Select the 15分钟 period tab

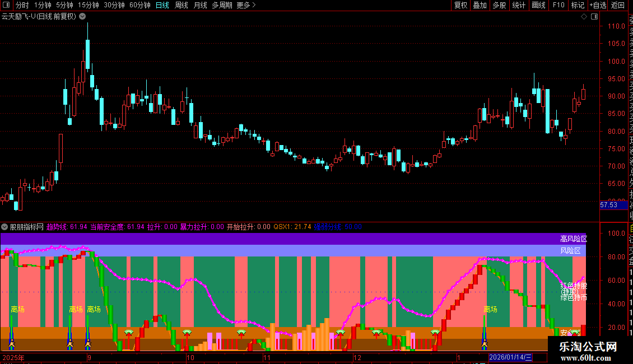click(89, 5)
